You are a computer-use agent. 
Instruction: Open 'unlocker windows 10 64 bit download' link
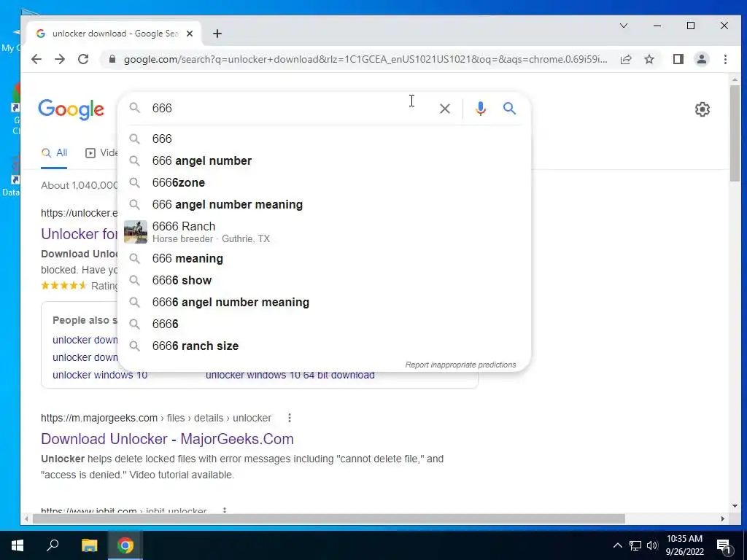pyautogui.click(x=290, y=375)
